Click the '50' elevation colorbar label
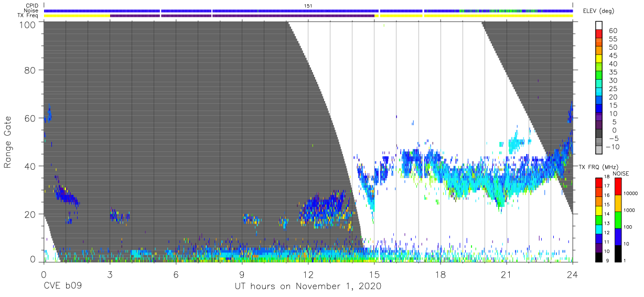Viewport: 644px width, 297px height. pos(613,47)
